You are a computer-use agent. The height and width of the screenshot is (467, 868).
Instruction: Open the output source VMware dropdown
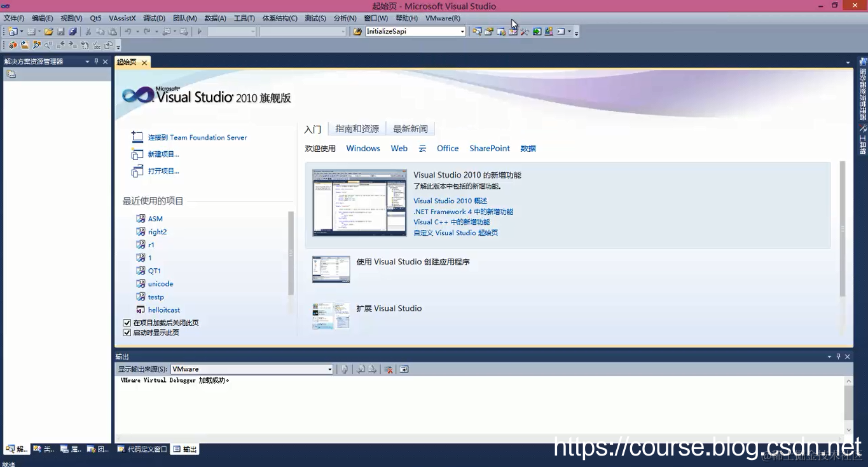point(329,369)
